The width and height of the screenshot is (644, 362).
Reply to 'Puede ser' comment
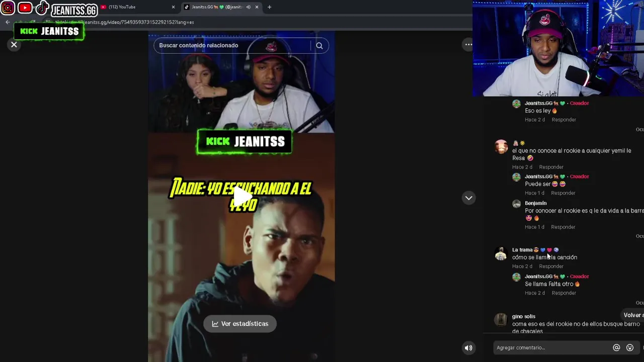click(563, 193)
